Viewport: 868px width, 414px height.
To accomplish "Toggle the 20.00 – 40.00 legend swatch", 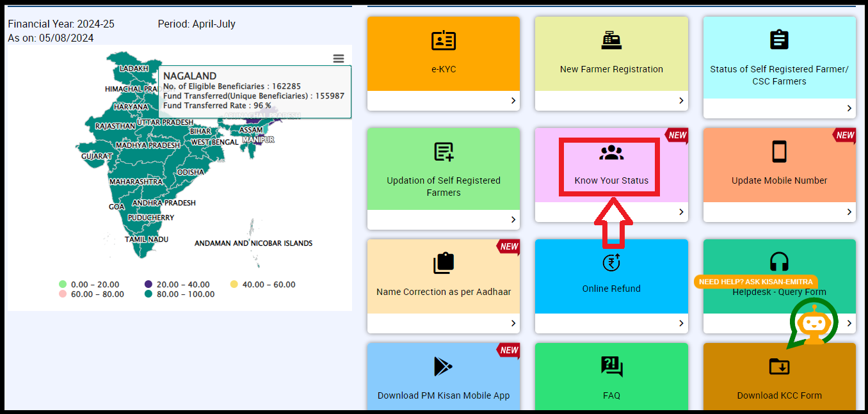I will (149, 284).
